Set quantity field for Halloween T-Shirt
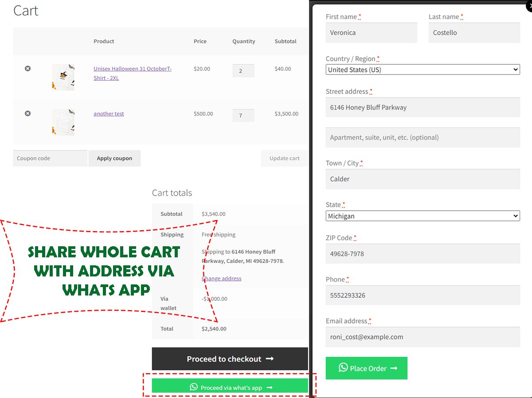 click(x=243, y=71)
